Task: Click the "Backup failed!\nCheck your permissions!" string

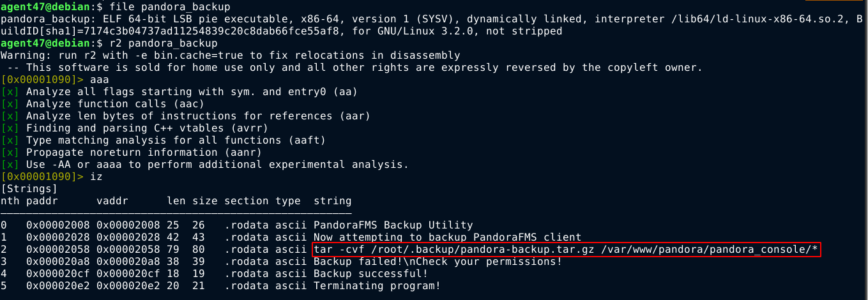Action: 438,262
